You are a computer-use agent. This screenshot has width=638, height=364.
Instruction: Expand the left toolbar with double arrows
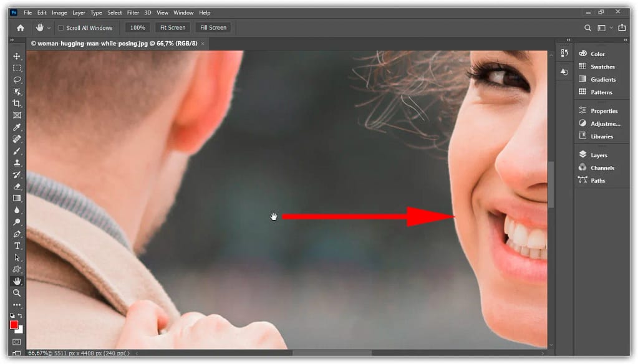point(12,41)
